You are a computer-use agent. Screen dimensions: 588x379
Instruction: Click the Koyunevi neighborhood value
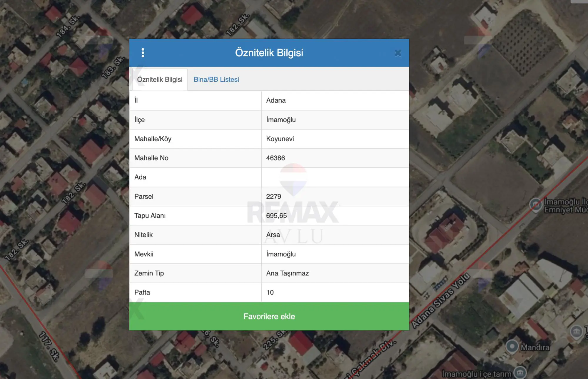tap(280, 139)
